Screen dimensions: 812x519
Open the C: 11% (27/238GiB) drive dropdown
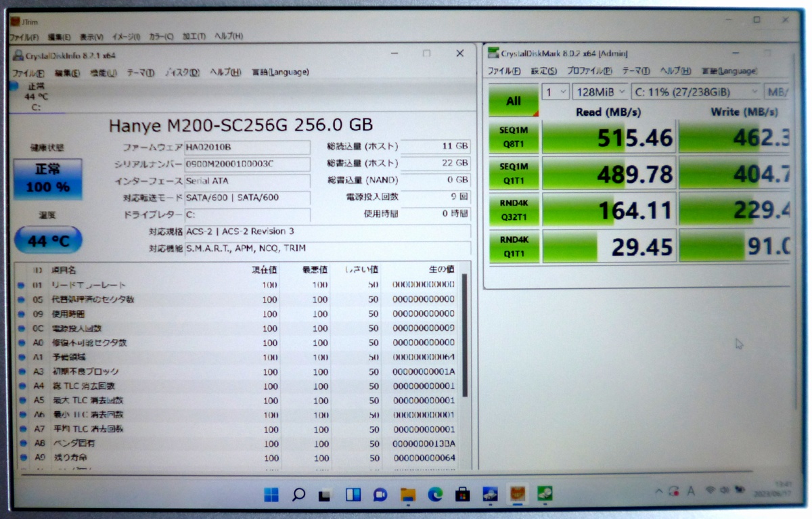(x=696, y=91)
